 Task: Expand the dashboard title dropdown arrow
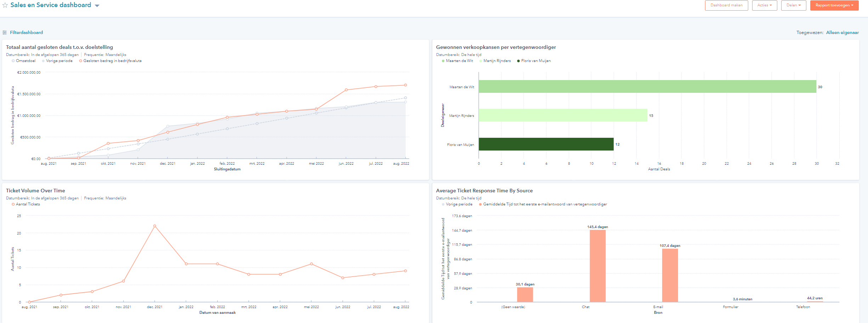(x=96, y=5)
